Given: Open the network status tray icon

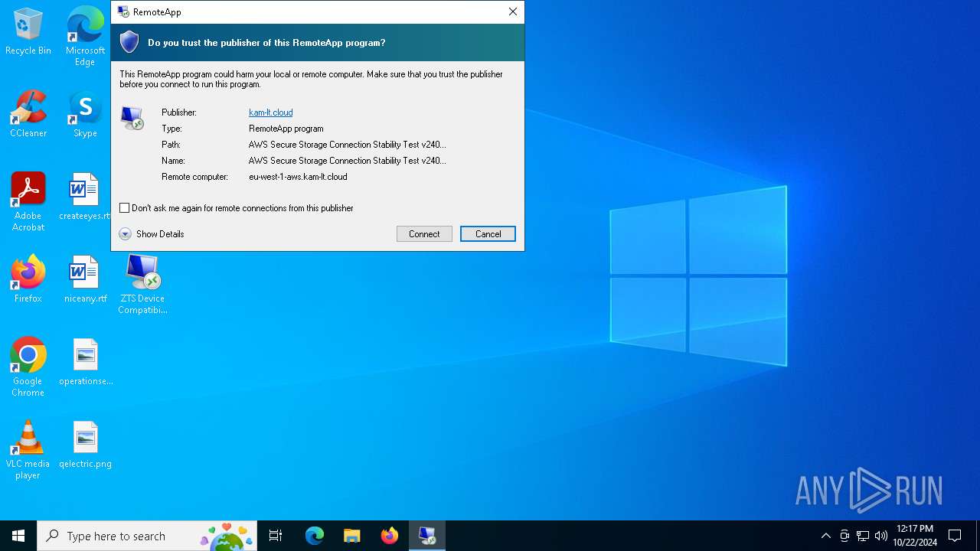Looking at the screenshot, I should 863,536.
